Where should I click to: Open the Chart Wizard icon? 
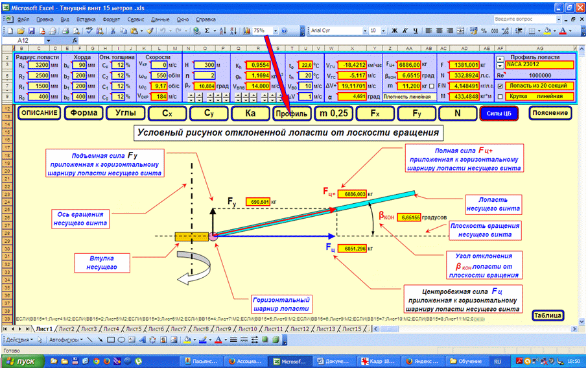tap(246, 31)
